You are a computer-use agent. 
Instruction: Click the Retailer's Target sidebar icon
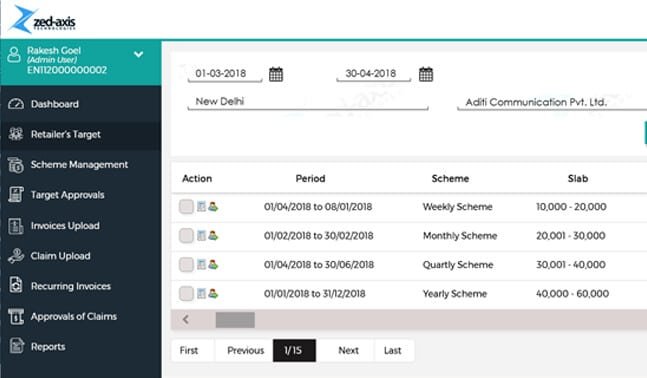tap(16, 134)
